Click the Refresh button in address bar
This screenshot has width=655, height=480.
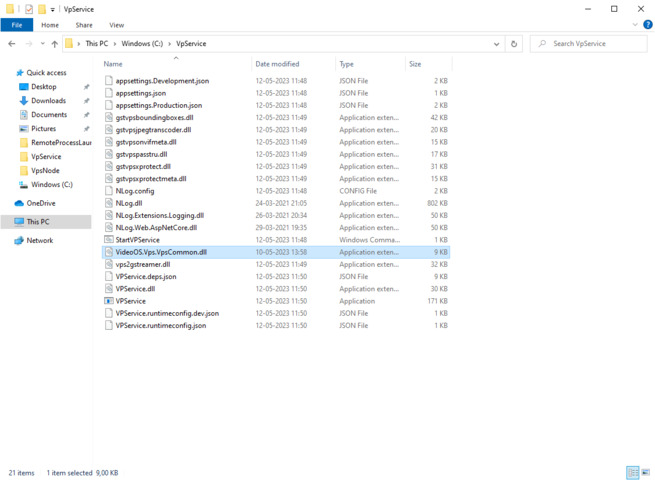tap(514, 44)
